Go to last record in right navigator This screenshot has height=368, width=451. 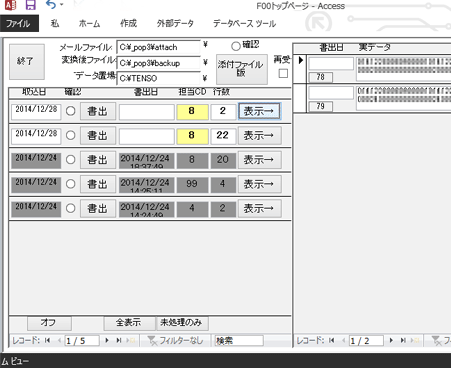pyautogui.click(x=403, y=340)
